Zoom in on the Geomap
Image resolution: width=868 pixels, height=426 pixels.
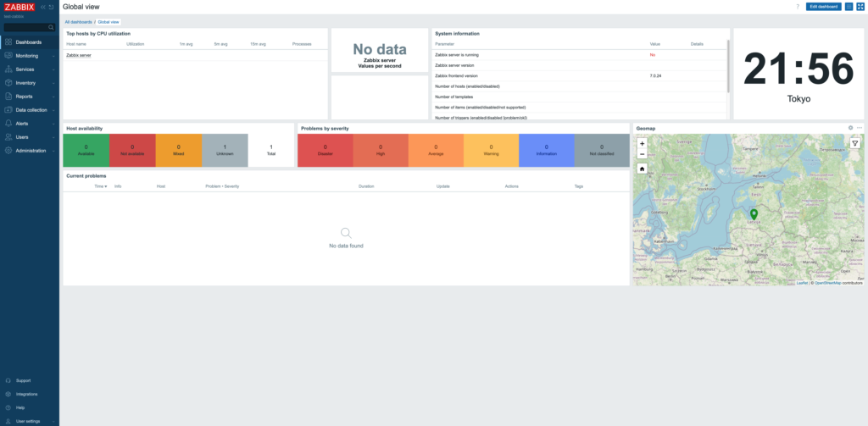642,143
